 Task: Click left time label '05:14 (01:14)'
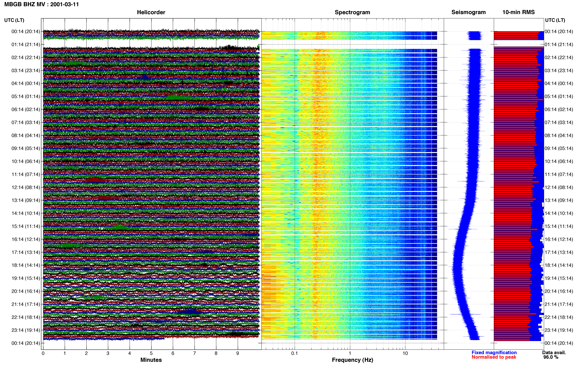coord(26,96)
